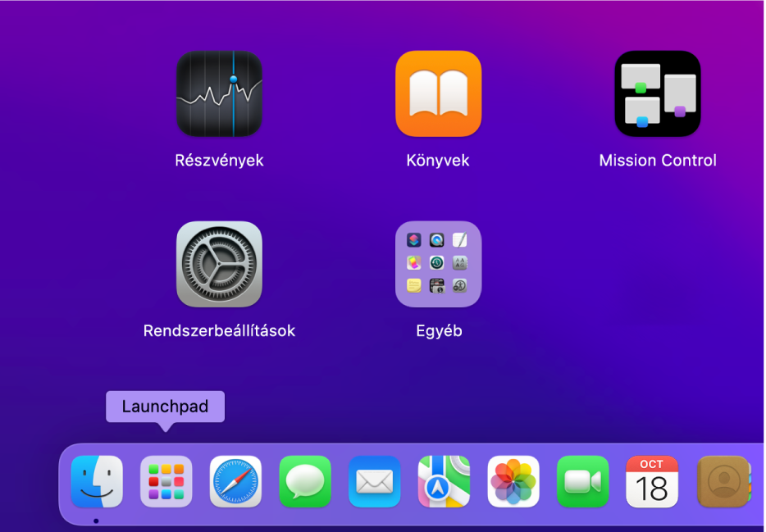Click the Launchpad icon in the Dock

click(x=166, y=481)
